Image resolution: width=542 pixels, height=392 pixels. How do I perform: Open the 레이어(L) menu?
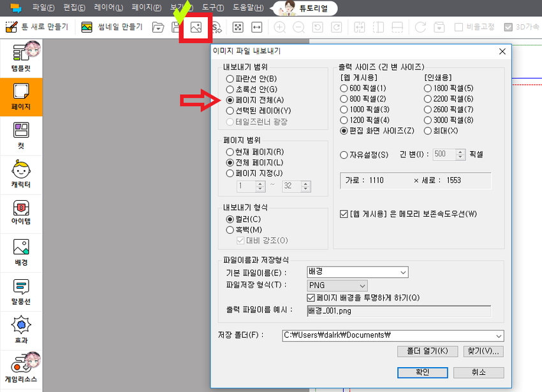[108, 8]
